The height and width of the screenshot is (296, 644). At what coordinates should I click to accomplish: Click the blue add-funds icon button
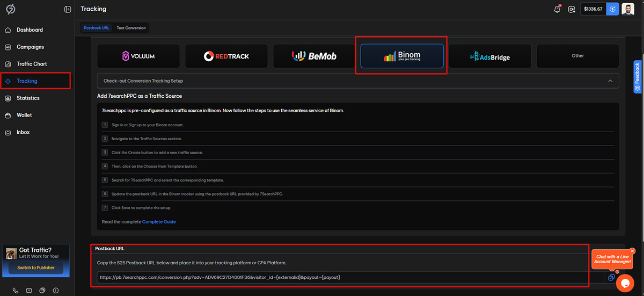612,9
